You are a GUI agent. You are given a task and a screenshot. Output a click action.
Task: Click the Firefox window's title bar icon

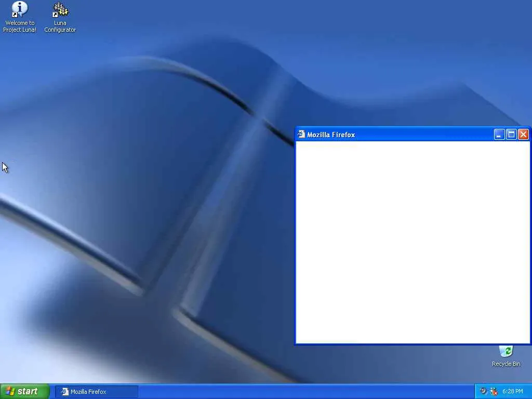click(x=301, y=135)
